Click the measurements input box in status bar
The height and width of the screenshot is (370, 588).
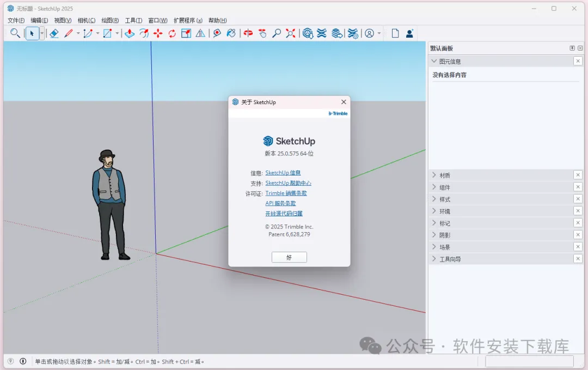pos(529,361)
